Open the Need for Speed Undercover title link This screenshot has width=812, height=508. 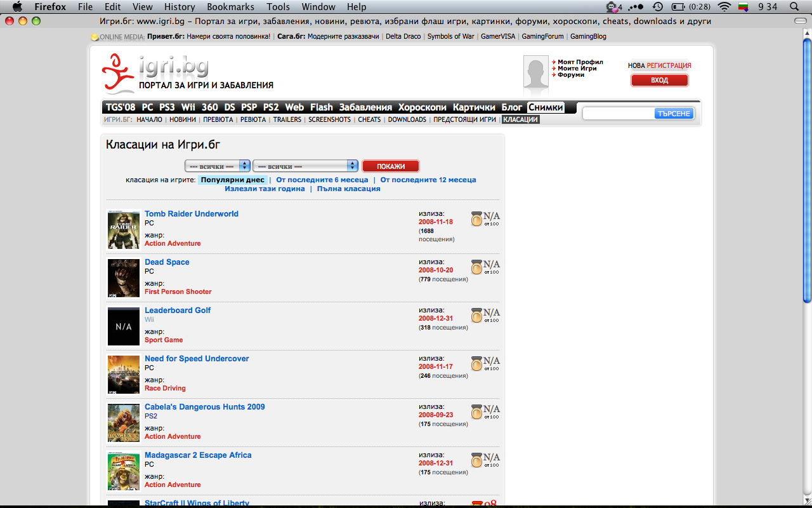point(197,359)
